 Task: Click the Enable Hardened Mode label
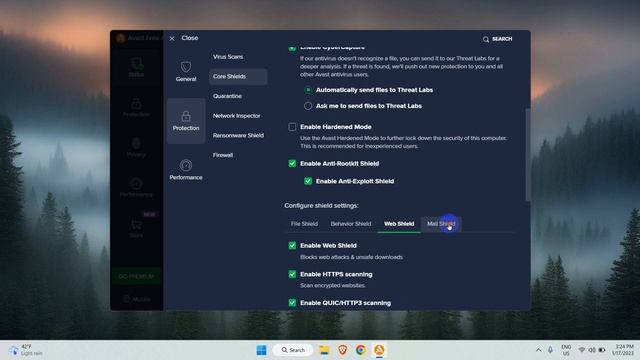(x=336, y=127)
